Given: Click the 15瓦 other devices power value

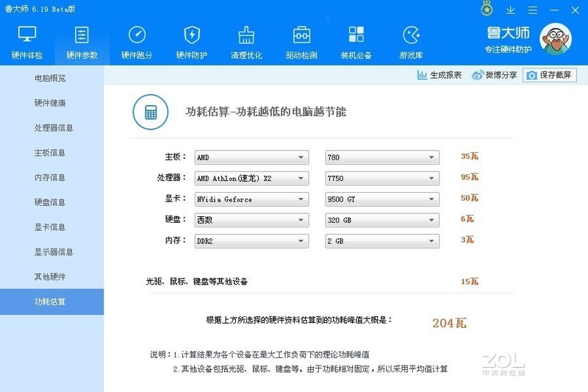Looking at the screenshot, I should pyautogui.click(x=470, y=282).
